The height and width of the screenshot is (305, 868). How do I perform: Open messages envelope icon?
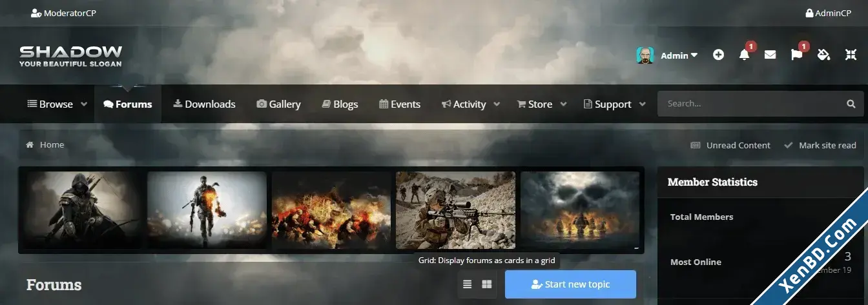(x=770, y=55)
